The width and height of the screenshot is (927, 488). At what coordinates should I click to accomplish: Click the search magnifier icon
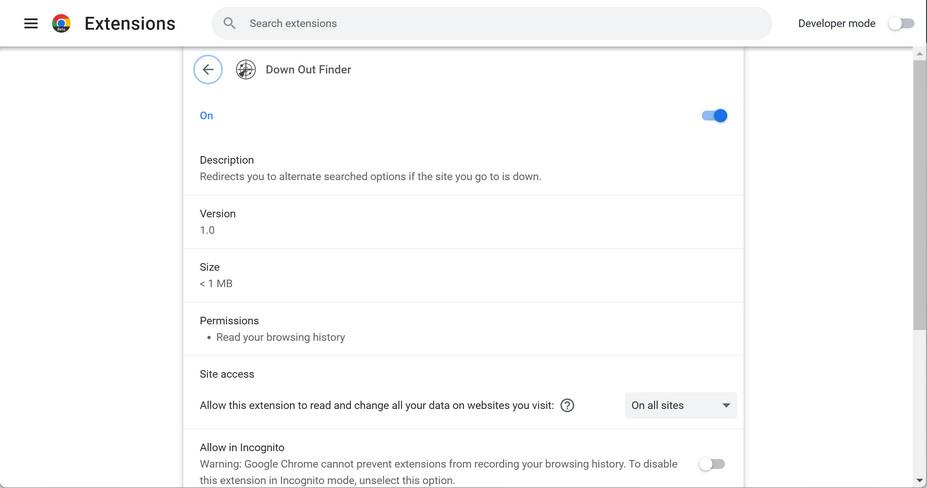(x=230, y=23)
